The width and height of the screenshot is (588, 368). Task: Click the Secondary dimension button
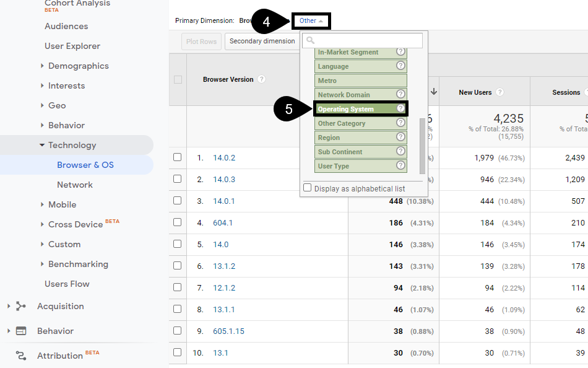(x=262, y=42)
